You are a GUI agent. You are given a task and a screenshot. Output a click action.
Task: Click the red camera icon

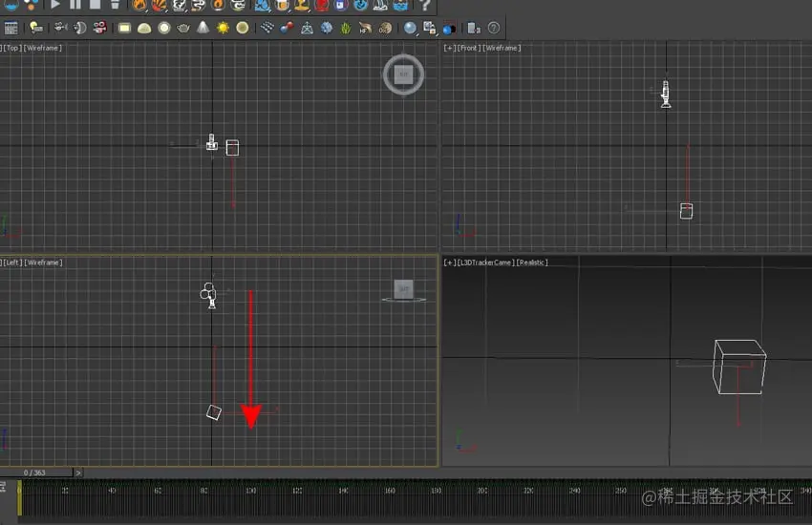pyautogui.click(x=100, y=28)
